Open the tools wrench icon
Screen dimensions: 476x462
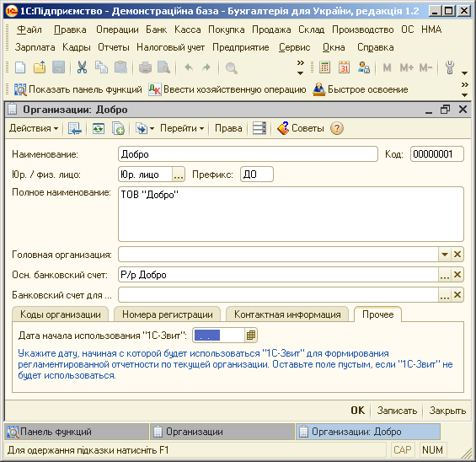pyautogui.click(x=450, y=67)
